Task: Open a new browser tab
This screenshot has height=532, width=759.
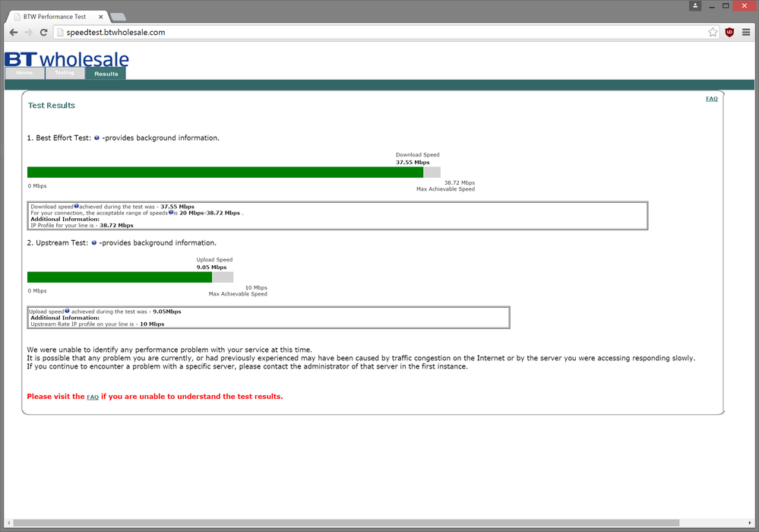Action: click(118, 17)
